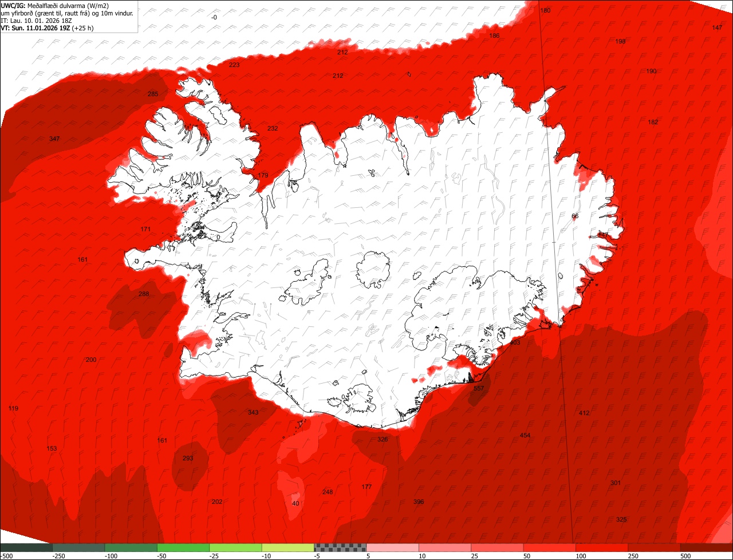Viewport: 733px width, 560px height.
Task: Click the 'IT: Lau. 10. 01. 2026 18Z' line
Action: pyautogui.click(x=37, y=20)
